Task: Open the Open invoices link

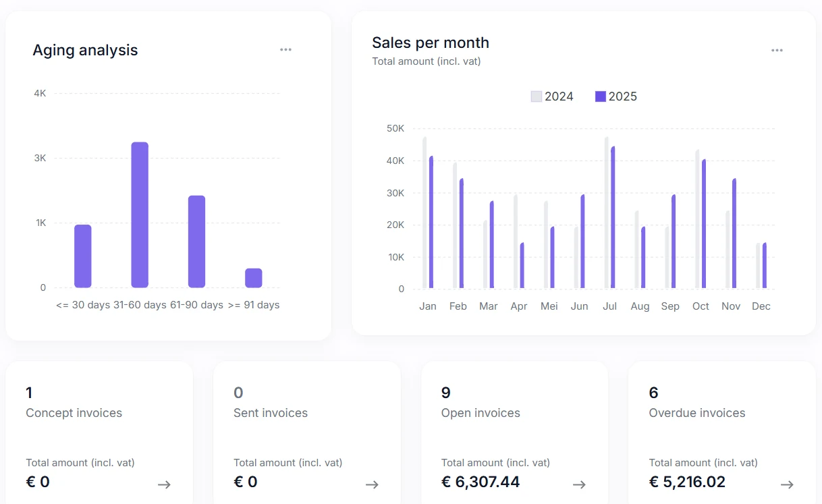Action: point(481,413)
